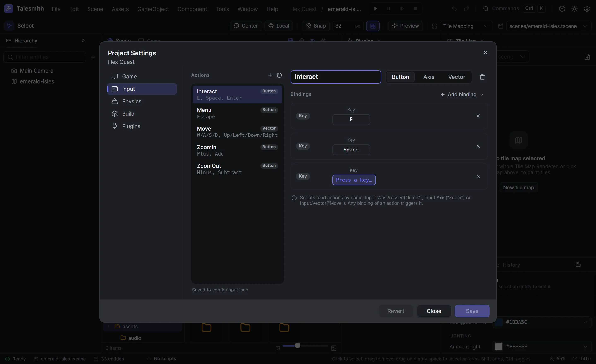Remove the E key binding
Screen dimensions: 596x364
pyautogui.click(x=478, y=116)
